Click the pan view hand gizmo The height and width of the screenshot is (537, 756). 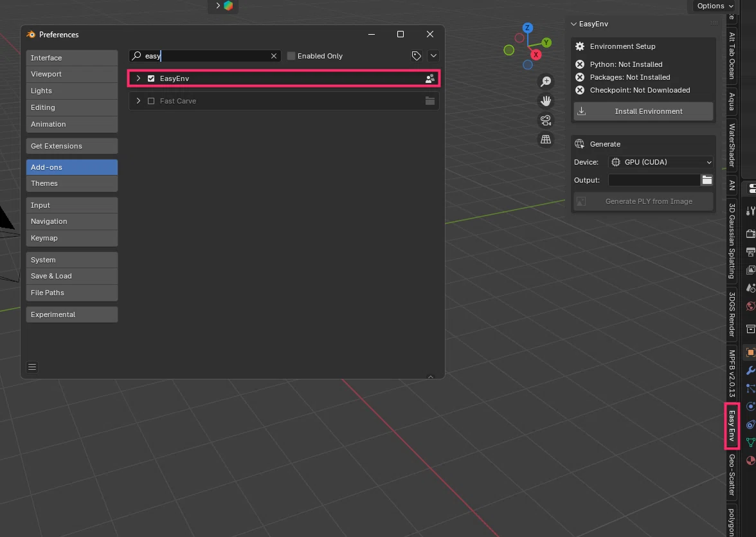(546, 101)
